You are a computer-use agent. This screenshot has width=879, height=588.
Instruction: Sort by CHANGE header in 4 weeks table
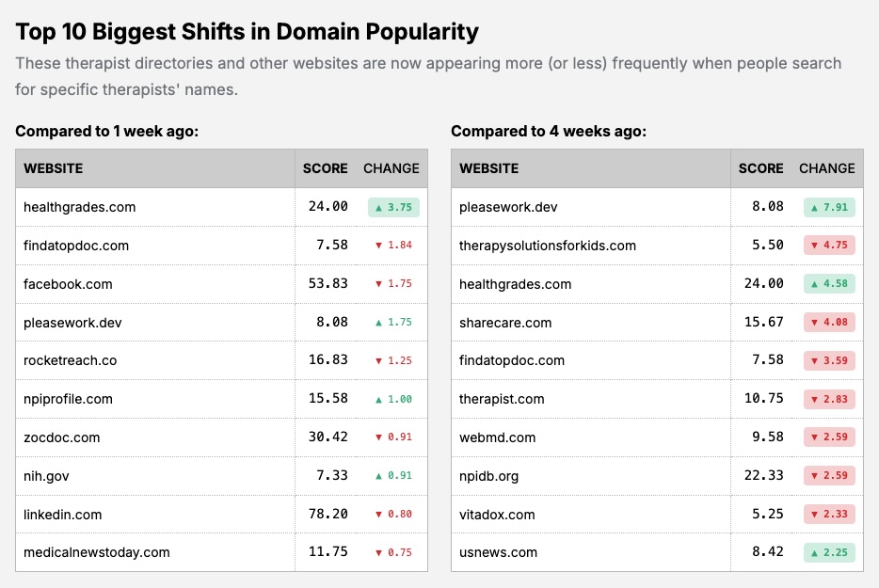point(826,168)
